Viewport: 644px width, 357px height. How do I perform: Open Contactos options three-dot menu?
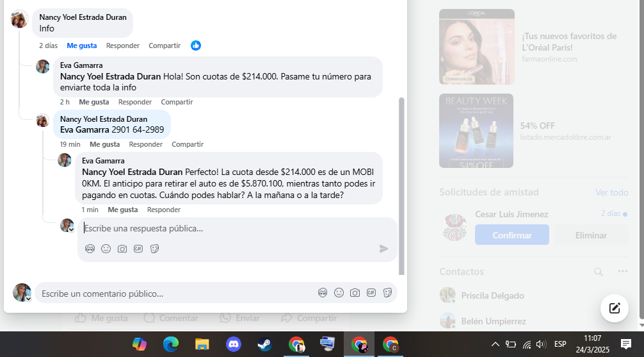click(x=623, y=272)
